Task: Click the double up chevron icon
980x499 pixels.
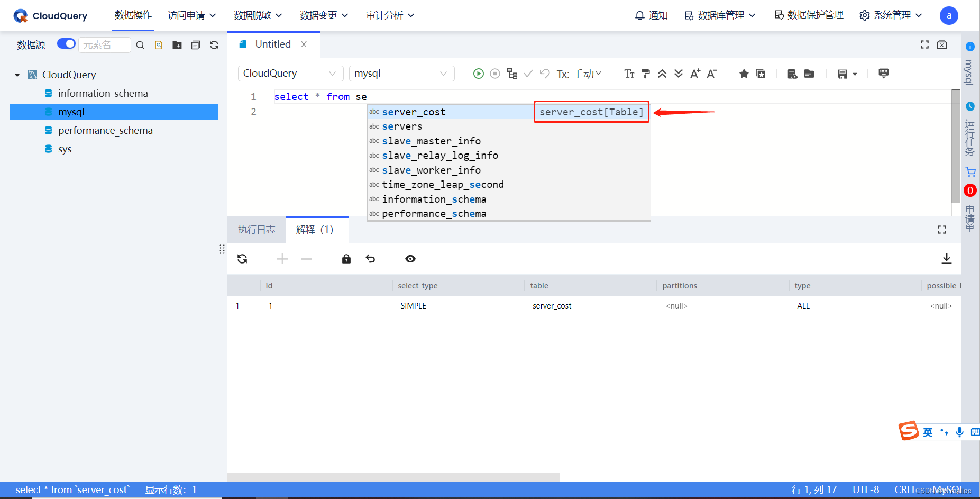Action: pos(662,74)
